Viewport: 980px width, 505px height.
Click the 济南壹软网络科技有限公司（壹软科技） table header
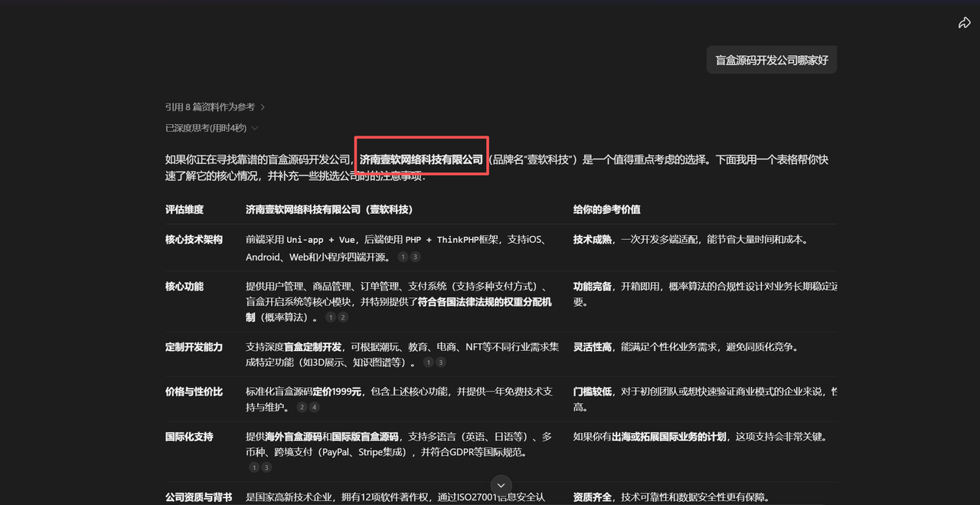tap(328, 208)
